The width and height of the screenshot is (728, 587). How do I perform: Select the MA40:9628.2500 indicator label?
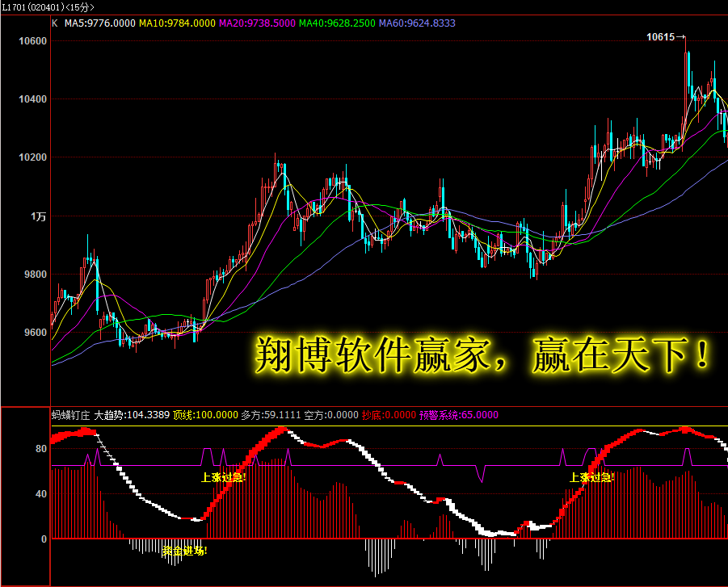tap(337, 23)
